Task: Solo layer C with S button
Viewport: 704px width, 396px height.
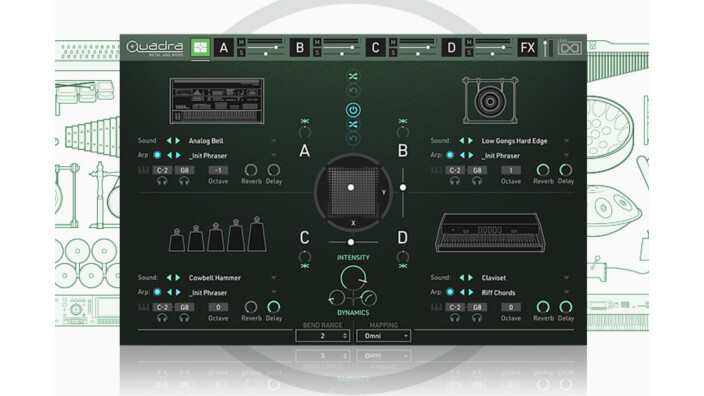Action: coord(393,53)
